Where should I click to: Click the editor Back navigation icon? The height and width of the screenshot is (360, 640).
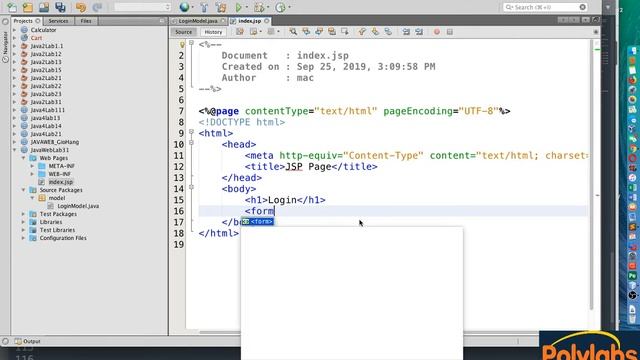tap(254, 31)
